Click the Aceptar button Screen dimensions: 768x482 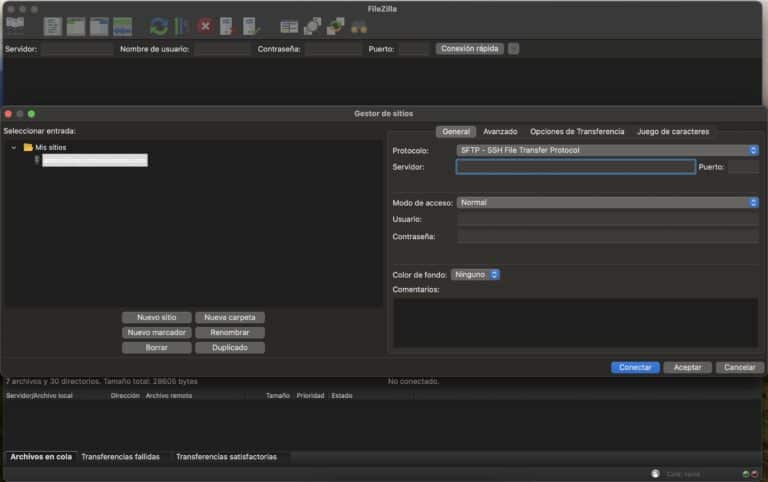[687, 367]
